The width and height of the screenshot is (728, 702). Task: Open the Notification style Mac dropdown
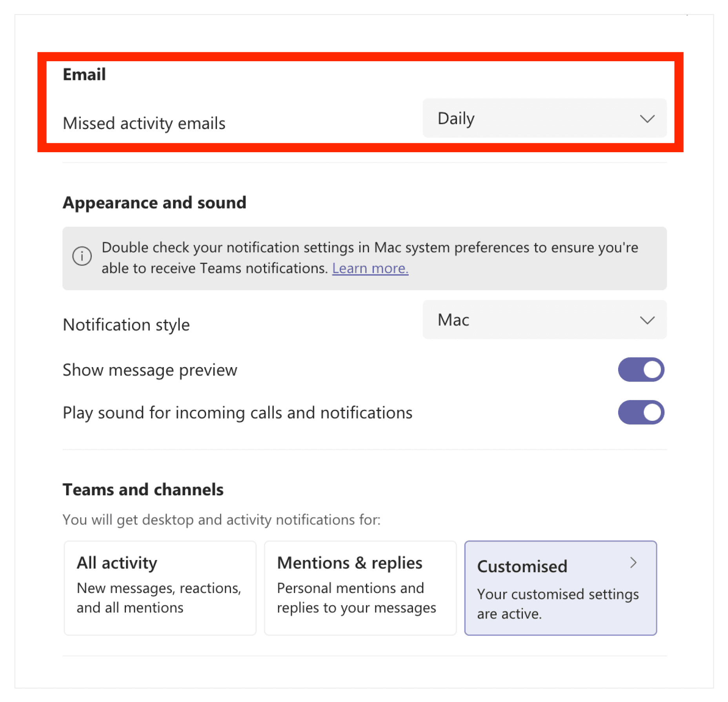pyautogui.click(x=544, y=320)
